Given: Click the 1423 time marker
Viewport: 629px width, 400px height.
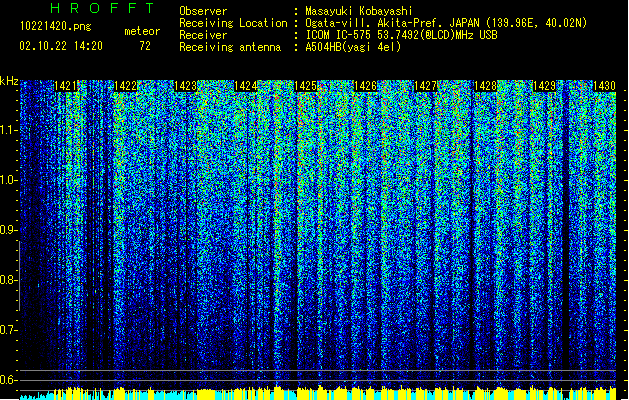Looking at the screenshot, I should 186,86.
